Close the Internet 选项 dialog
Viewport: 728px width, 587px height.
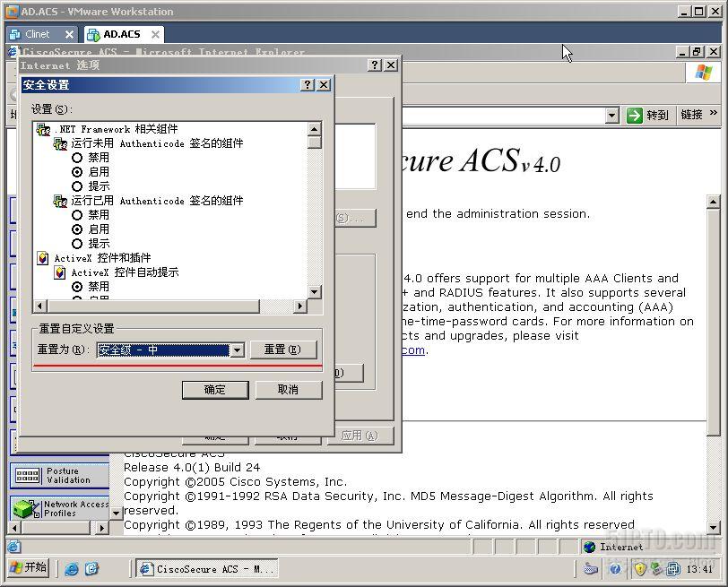[392, 65]
